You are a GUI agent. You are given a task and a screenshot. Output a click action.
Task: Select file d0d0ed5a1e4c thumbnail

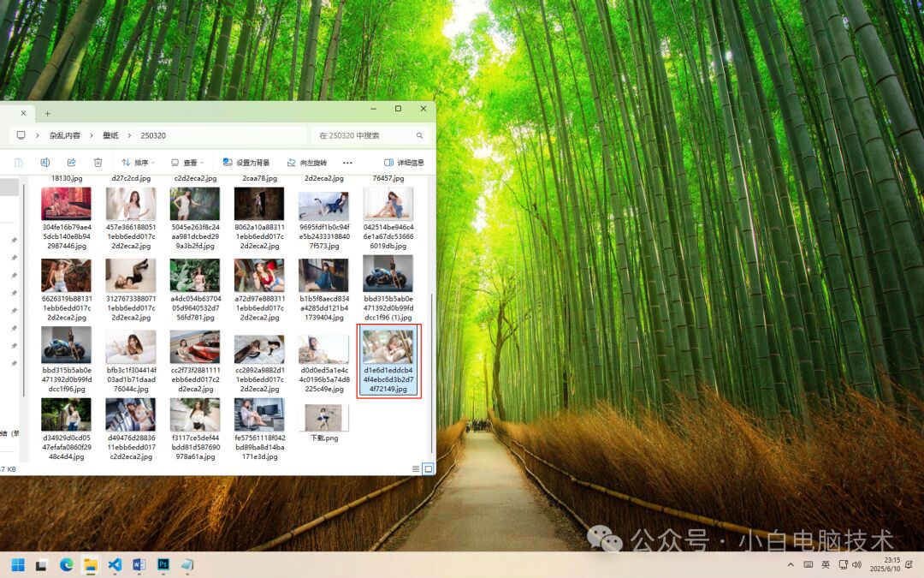(323, 348)
